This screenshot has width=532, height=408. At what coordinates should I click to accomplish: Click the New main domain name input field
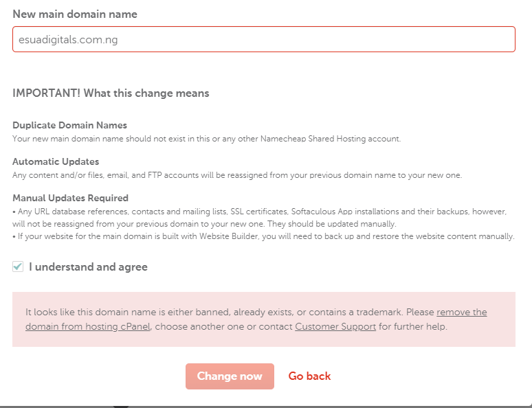tap(264, 39)
